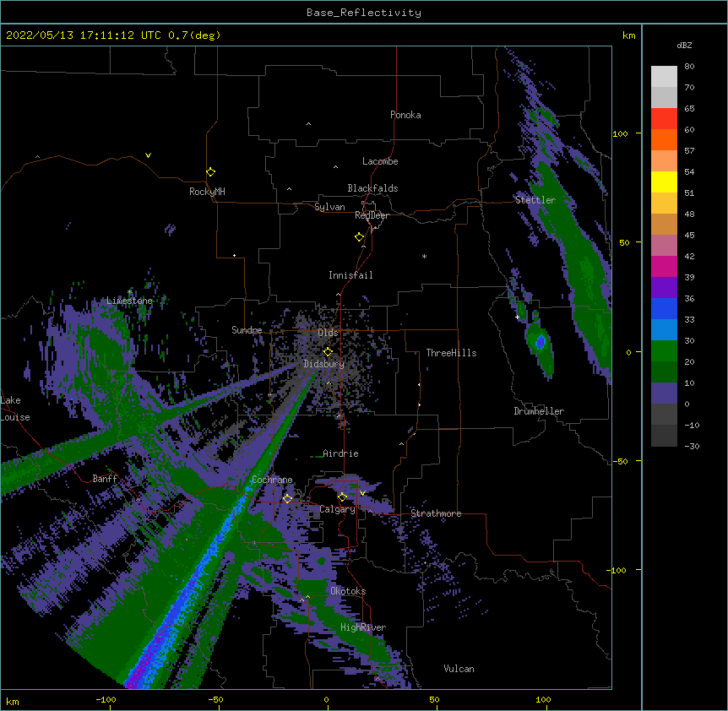Click the Base_Reflectivity title text
Screen dimensions: 728x711
(364, 13)
